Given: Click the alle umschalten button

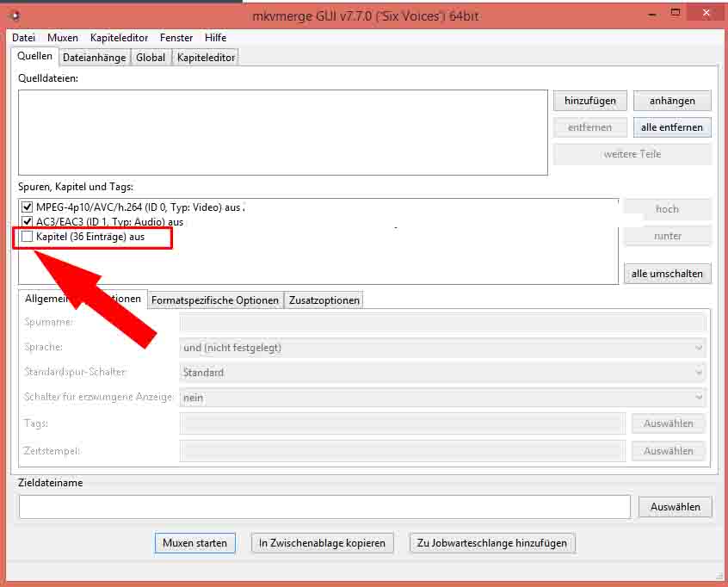Looking at the screenshot, I should click(667, 274).
